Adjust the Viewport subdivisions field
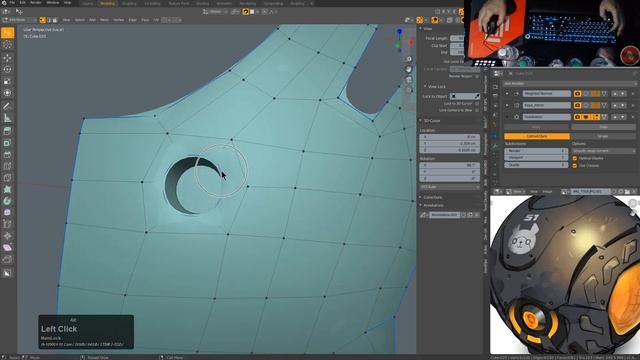The height and width of the screenshot is (360, 640). [x=536, y=158]
